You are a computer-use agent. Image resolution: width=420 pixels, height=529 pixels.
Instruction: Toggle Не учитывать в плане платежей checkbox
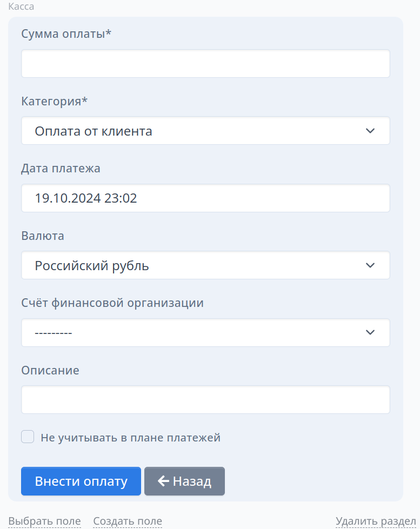click(x=28, y=437)
